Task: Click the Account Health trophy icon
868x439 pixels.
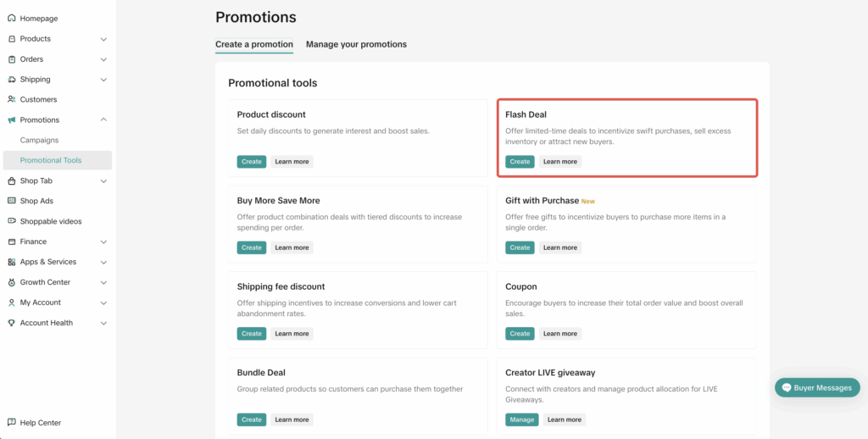Action: click(12, 323)
